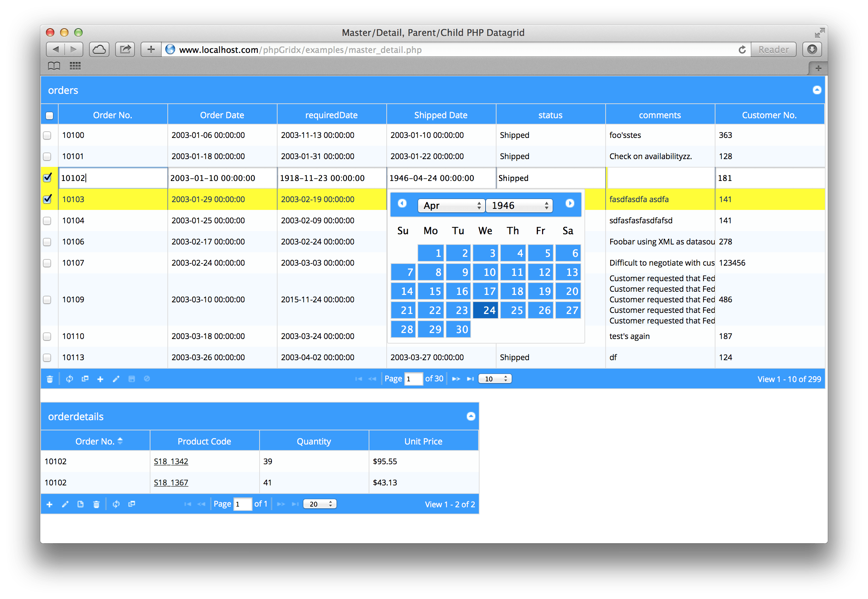Viewport: 868px width, 599px height.
Task: Tick the checkbox for order 10100
Action: click(x=47, y=135)
